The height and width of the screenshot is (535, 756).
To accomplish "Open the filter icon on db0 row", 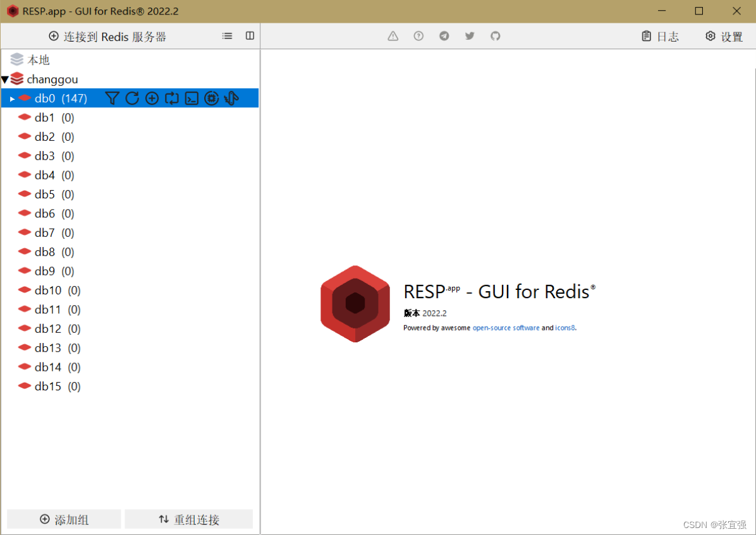I will 112,99.
